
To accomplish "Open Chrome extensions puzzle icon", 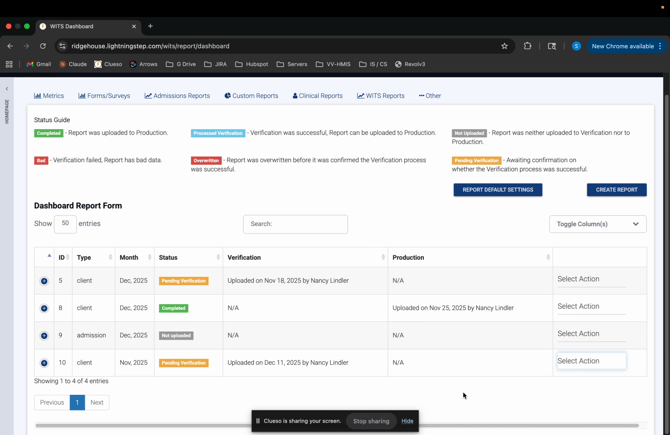I will (528, 46).
